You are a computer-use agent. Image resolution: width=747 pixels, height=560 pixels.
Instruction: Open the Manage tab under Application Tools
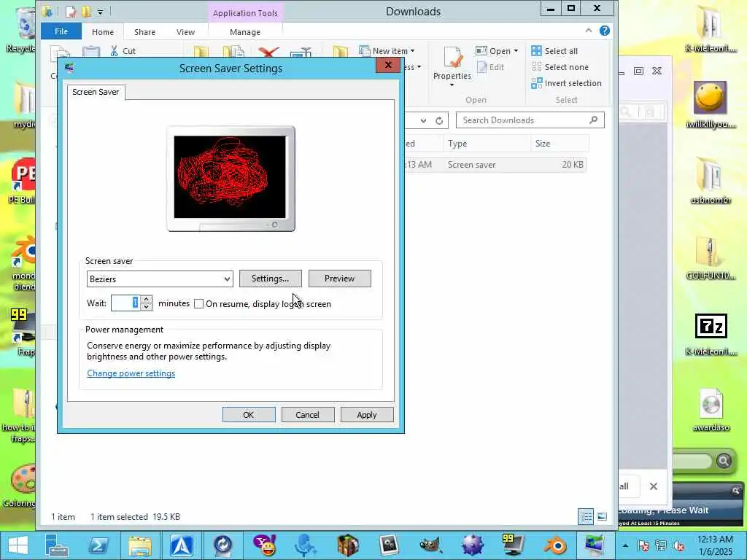coord(245,32)
